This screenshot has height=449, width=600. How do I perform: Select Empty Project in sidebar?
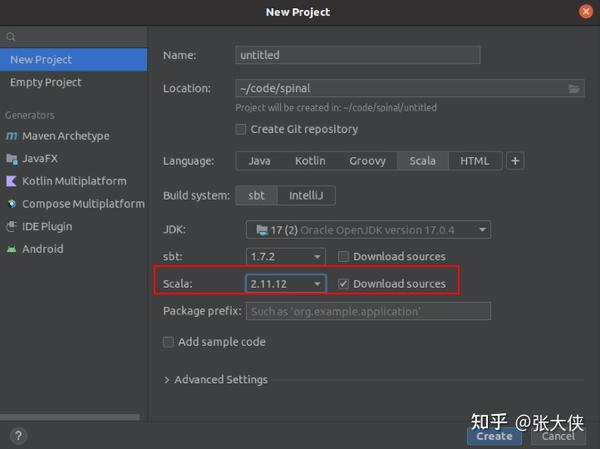click(73, 82)
